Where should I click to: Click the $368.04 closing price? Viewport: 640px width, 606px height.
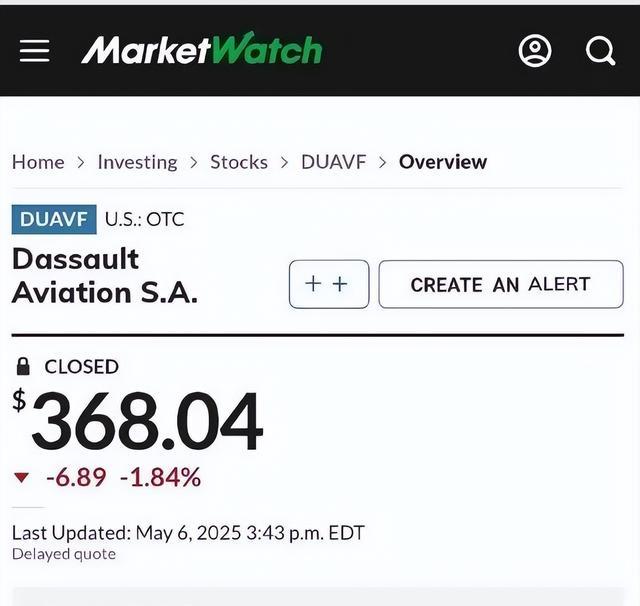click(146, 423)
